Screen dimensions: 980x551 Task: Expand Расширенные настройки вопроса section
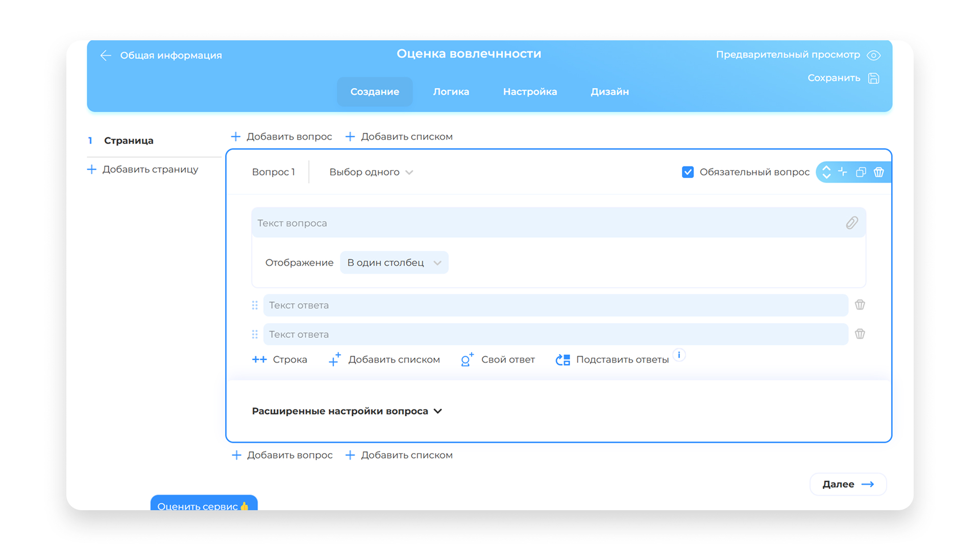(347, 411)
